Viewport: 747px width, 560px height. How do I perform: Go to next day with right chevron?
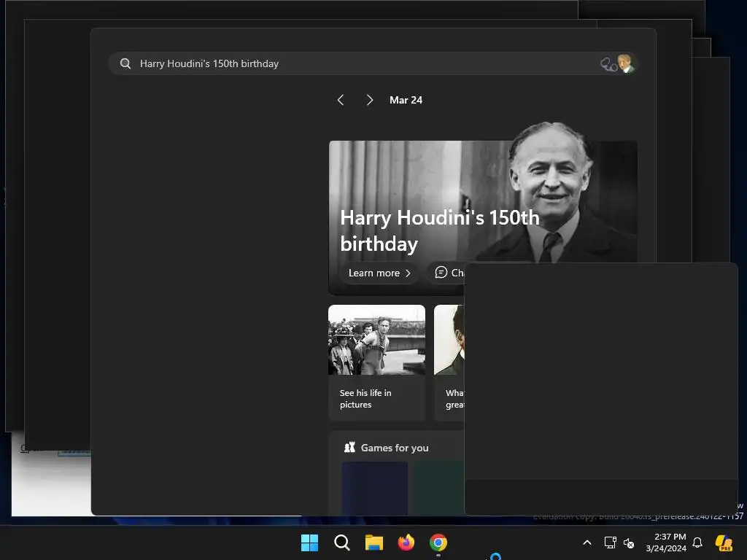click(x=369, y=100)
